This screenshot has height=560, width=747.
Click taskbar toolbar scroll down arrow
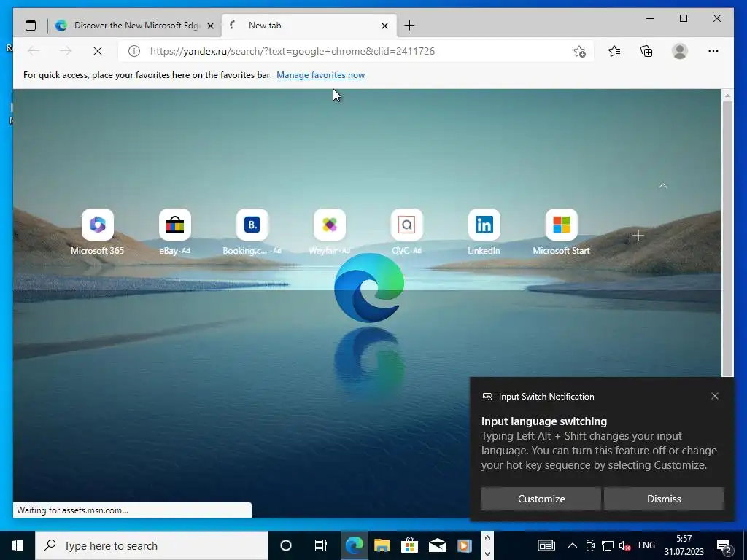pos(487,554)
